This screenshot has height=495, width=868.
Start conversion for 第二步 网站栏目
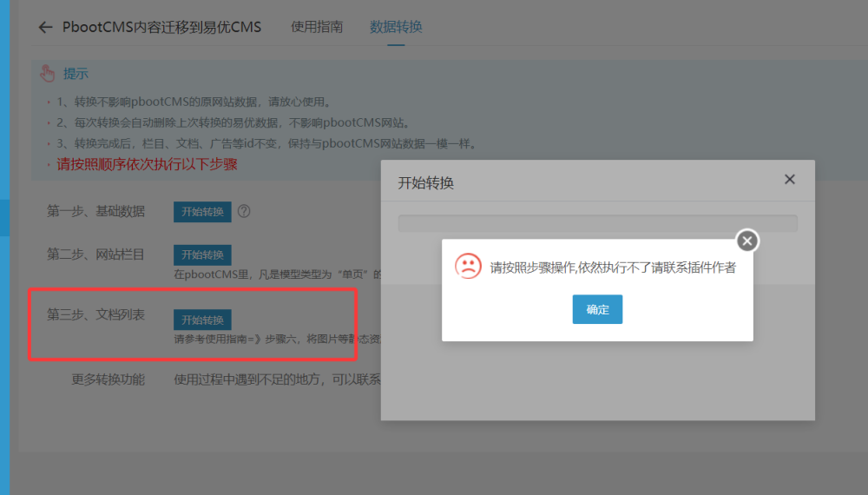point(202,254)
